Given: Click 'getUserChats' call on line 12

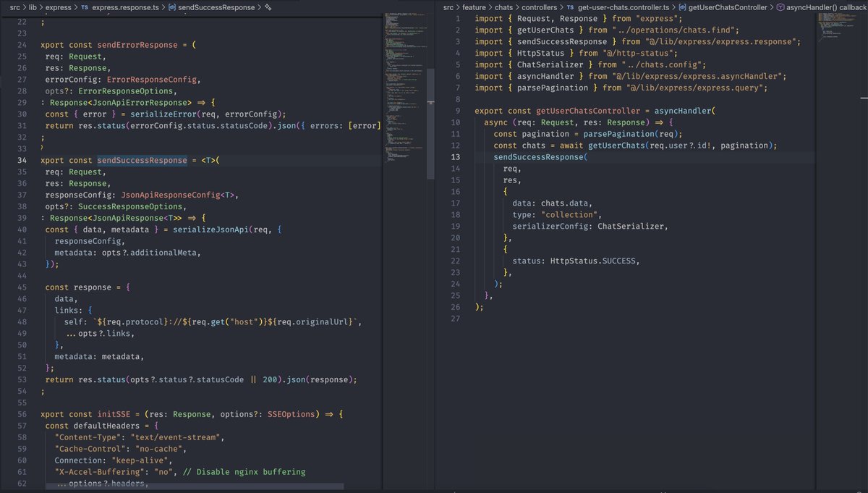Looking at the screenshot, I should tap(617, 146).
